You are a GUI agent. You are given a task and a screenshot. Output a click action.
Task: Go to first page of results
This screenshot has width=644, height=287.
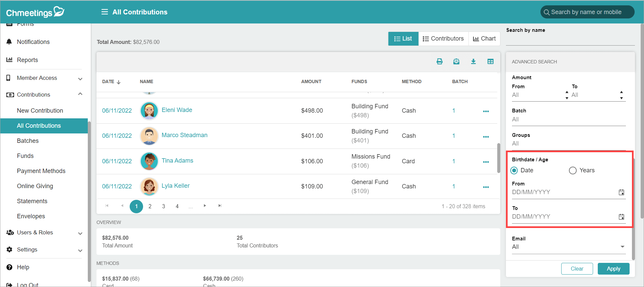point(107,206)
